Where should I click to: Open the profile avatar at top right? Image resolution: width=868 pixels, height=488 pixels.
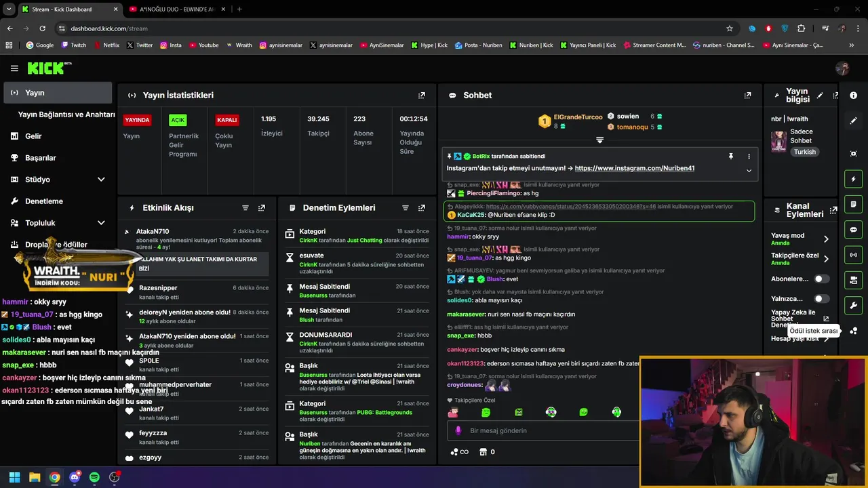pos(843,68)
